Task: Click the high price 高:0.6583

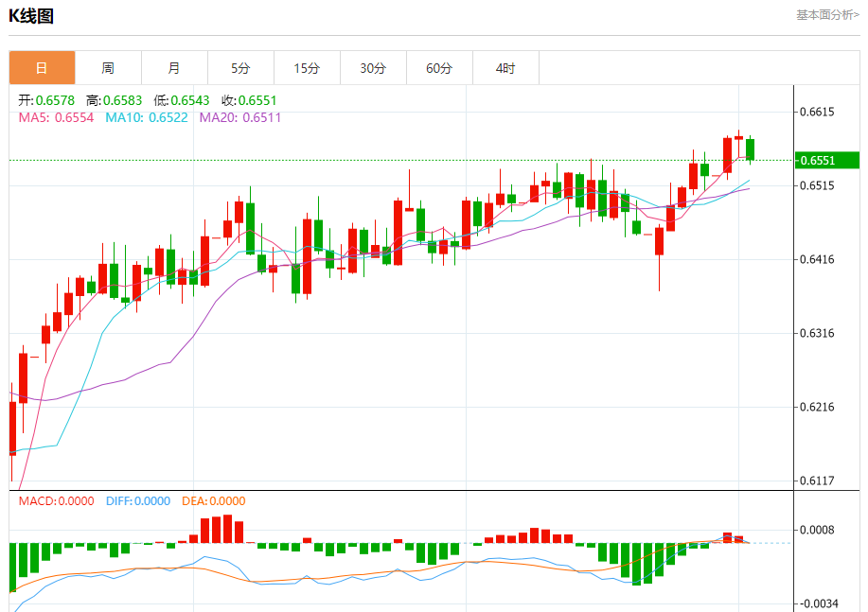Action: tap(114, 100)
